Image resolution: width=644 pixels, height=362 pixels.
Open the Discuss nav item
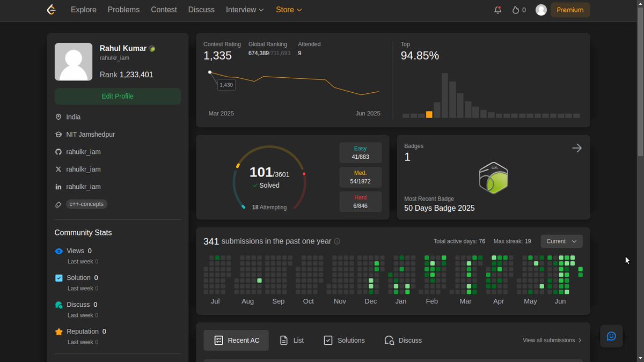(201, 10)
